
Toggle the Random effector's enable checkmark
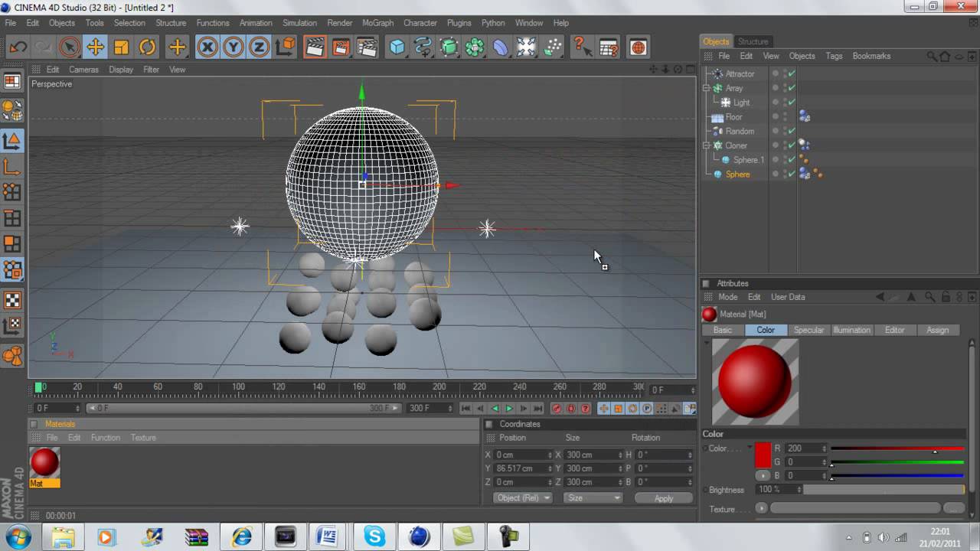coord(792,131)
